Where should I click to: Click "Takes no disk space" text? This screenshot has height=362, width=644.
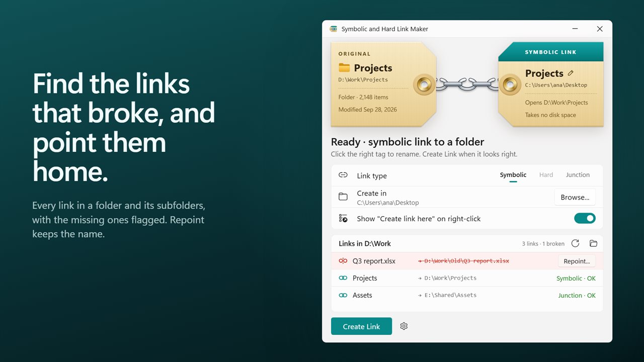[x=550, y=115]
